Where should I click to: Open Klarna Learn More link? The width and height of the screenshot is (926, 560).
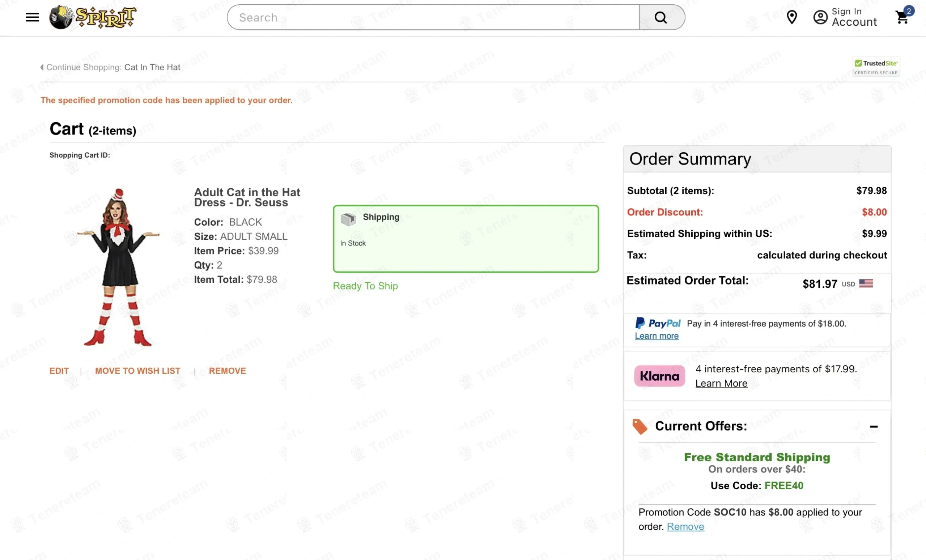coord(721,384)
